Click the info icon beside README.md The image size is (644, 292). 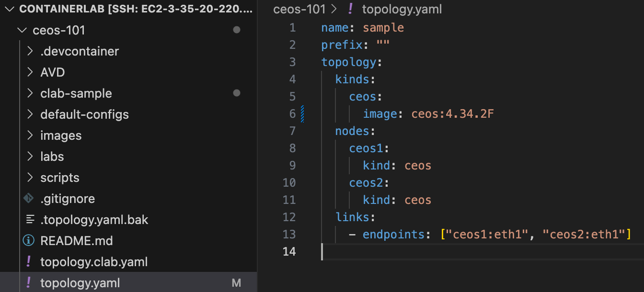tap(29, 240)
